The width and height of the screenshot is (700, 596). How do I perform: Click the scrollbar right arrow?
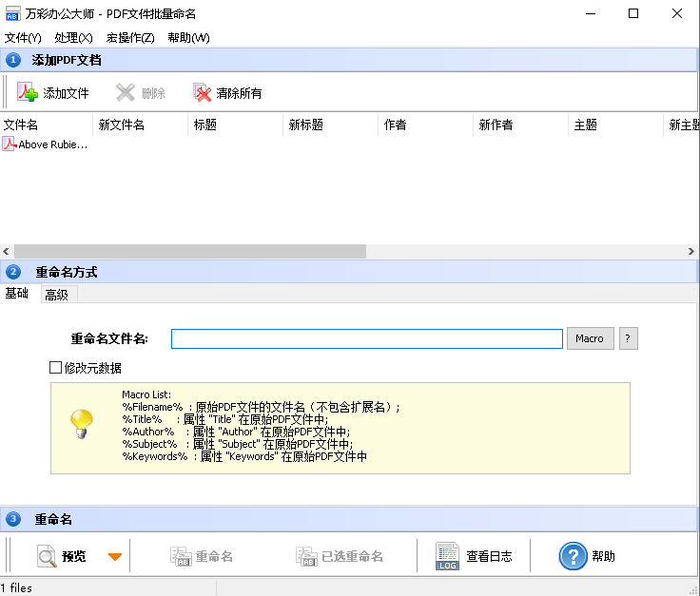coord(690,252)
